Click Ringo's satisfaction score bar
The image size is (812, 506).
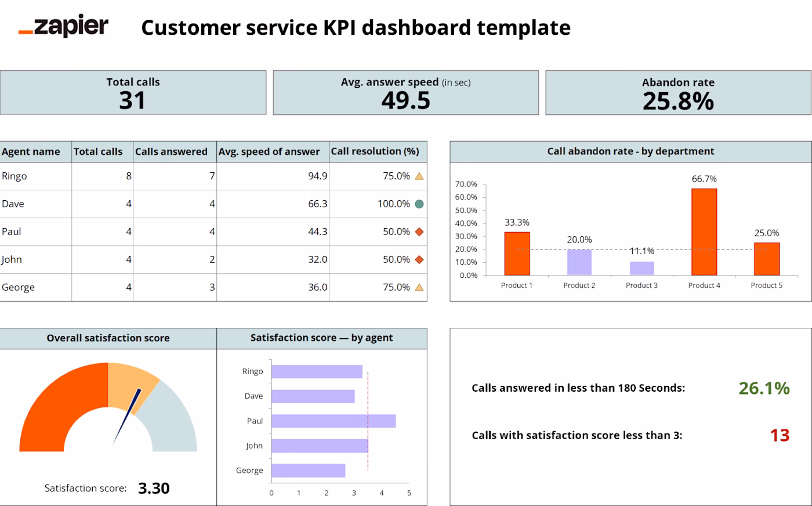pos(317,371)
